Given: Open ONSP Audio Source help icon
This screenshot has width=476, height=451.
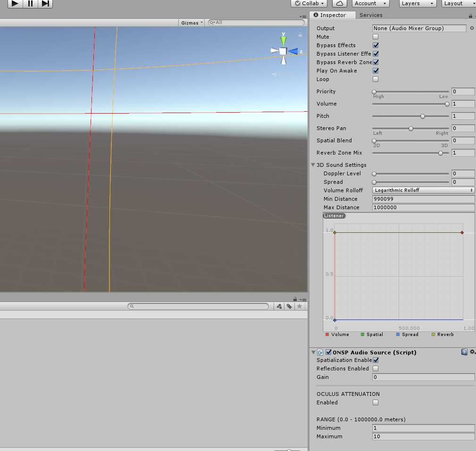Looking at the screenshot, I should pyautogui.click(x=464, y=352).
